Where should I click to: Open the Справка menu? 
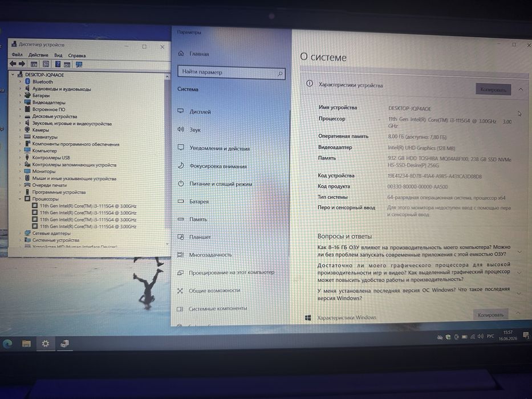click(x=76, y=55)
